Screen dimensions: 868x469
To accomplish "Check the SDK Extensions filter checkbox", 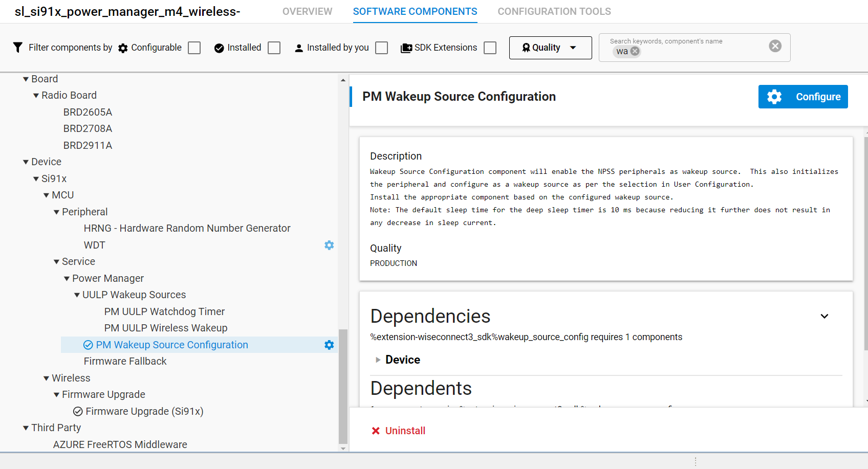I will click(x=490, y=48).
